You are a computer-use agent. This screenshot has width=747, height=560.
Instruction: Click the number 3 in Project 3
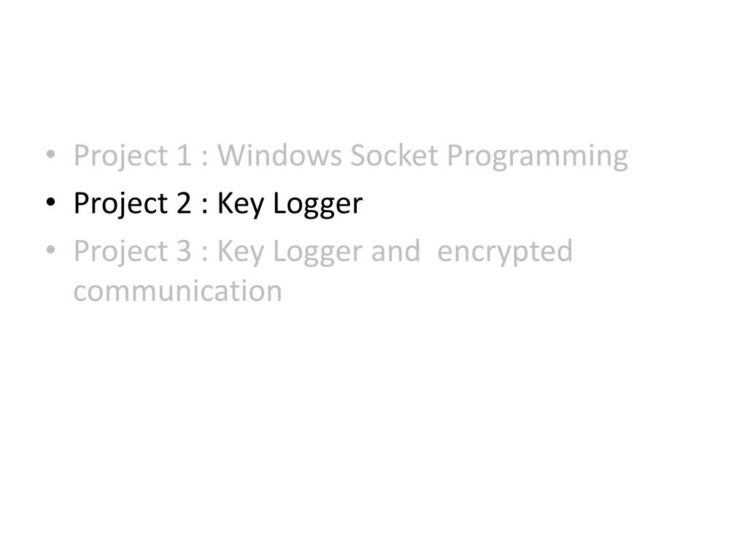[184, 251]
